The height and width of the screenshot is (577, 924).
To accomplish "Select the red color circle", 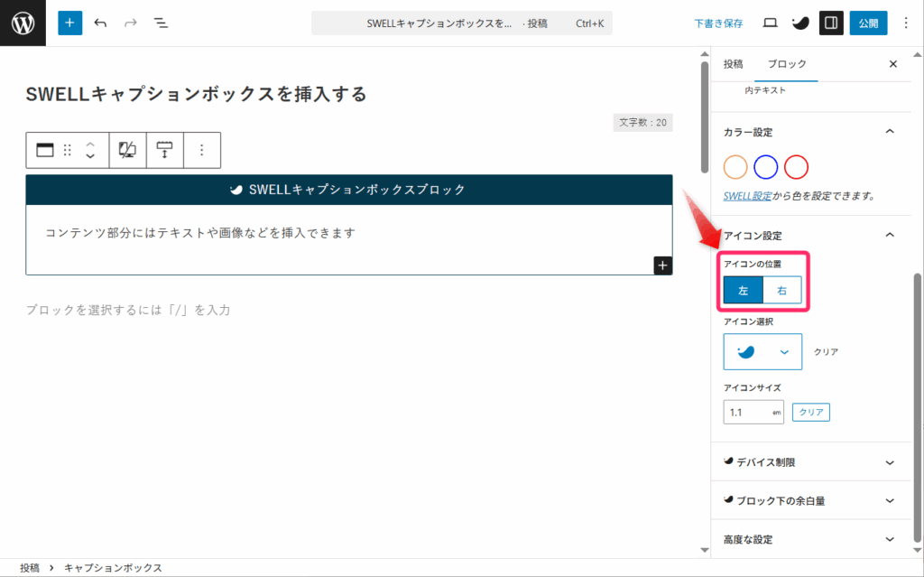I will tap(796, 167).
